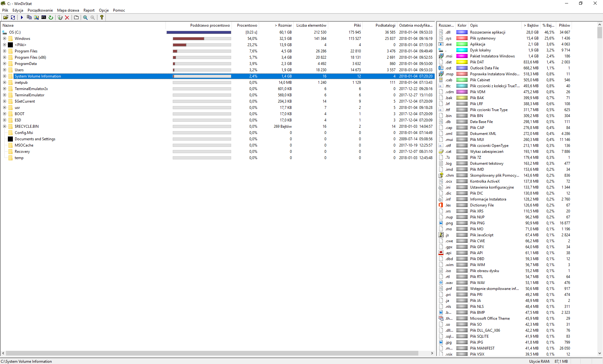
Task: Sort extensions by Opis column header
Action: point(495,25)
